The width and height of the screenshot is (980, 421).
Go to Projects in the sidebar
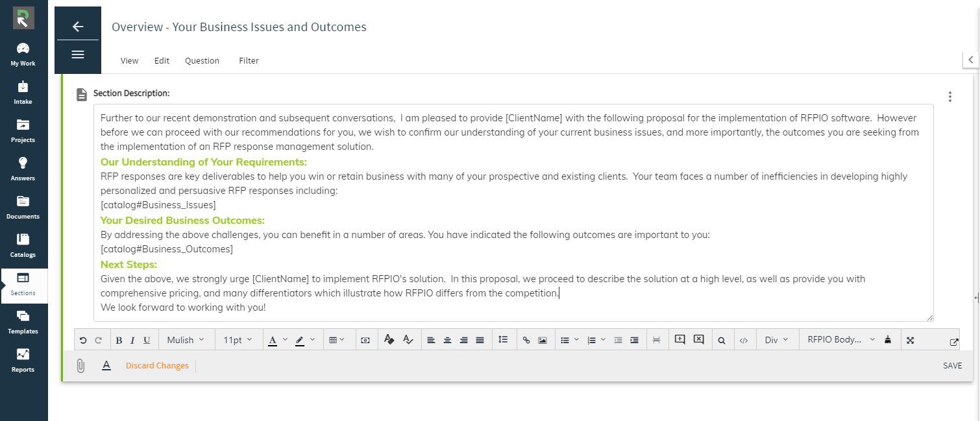pos(23,131)
